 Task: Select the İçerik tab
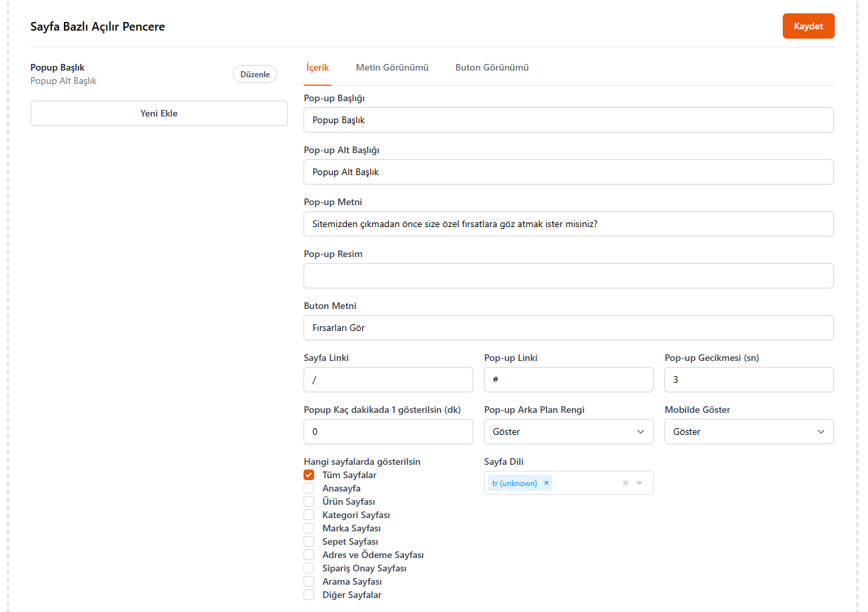[x=318, y=68]
